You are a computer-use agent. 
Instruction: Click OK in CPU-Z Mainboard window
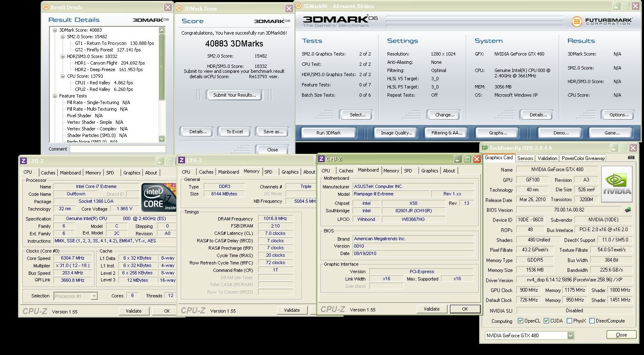coord(465,309)
